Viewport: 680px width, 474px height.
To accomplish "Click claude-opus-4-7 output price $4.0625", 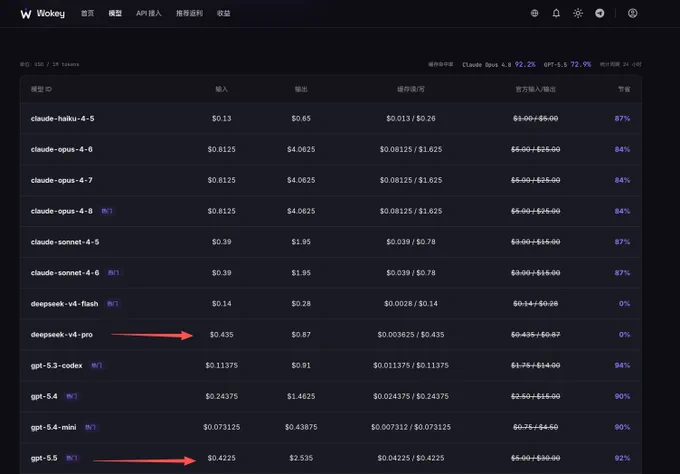I will [x=301, y=180].
